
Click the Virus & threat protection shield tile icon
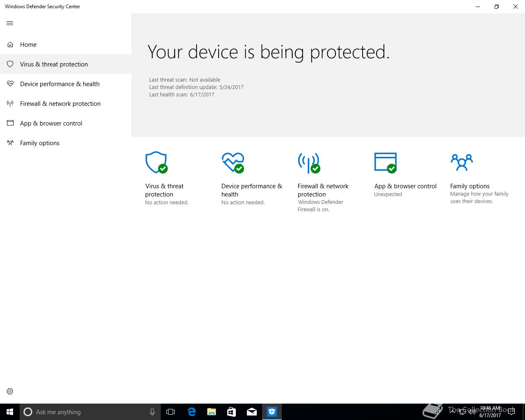(157, 163)
